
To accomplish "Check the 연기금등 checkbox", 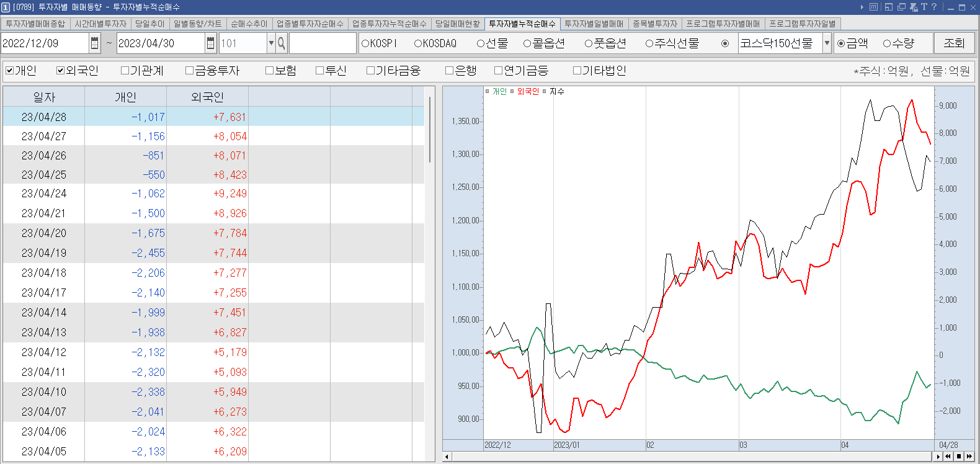I will tap(498, 71).
